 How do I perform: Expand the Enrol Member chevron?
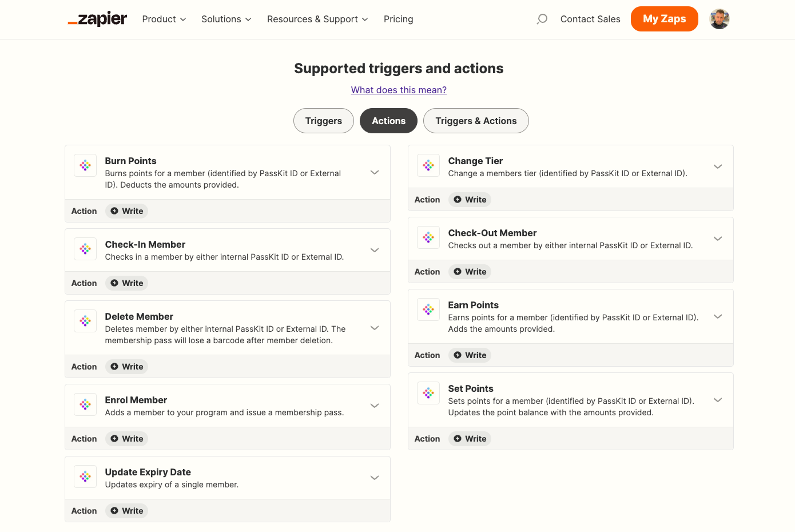375,406
